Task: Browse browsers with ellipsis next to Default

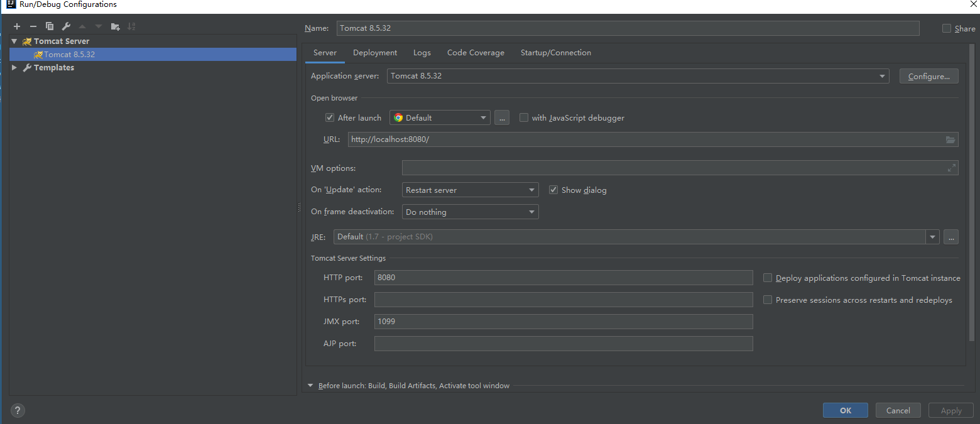Action: (501, 117)
